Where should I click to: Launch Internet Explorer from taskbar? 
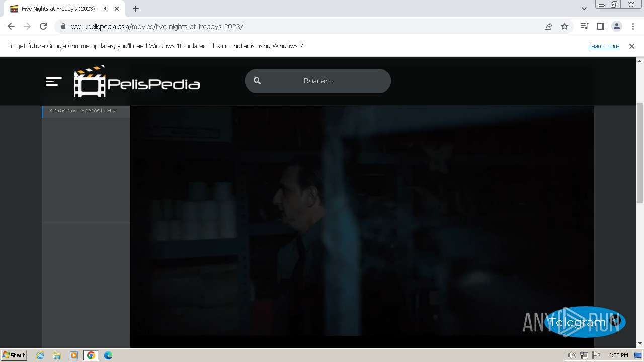point(40,355)
